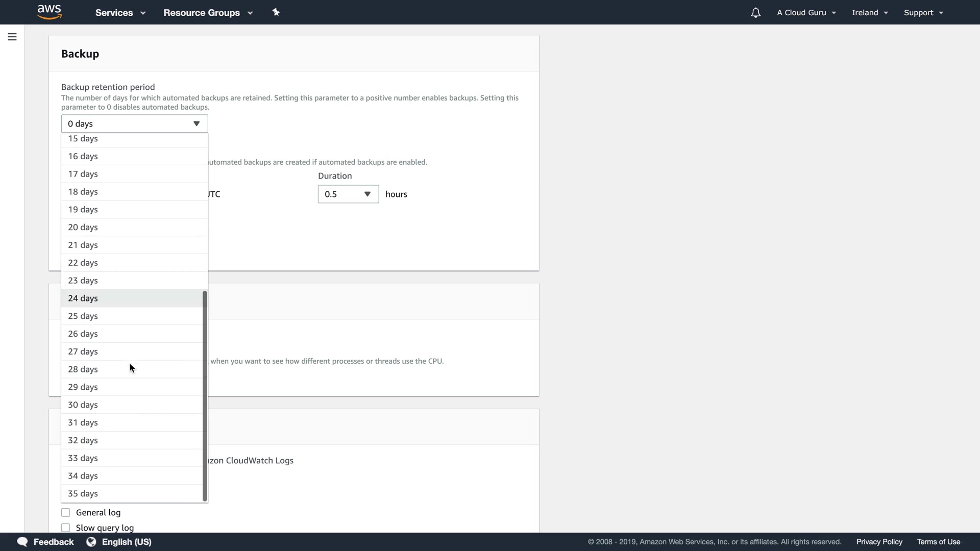The height and width of the screenshot is (551, 980).
Task: Open the Duration hours dropdown
Action: (x=348, y=194)
